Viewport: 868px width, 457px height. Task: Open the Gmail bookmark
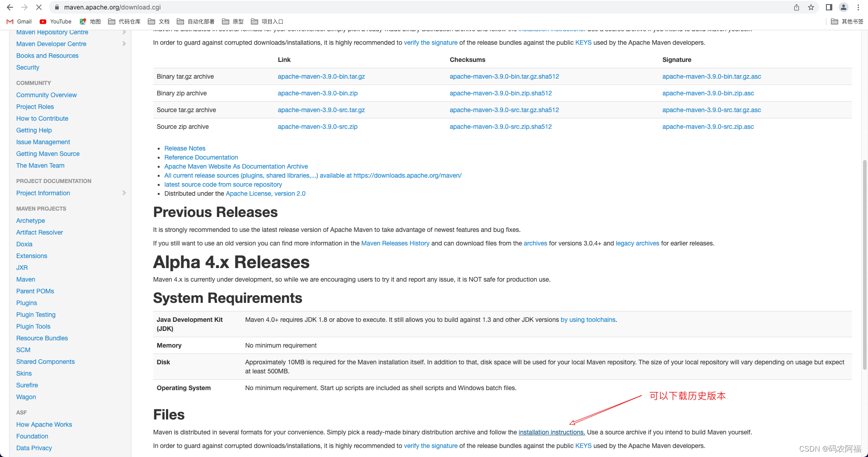pos(19,21)
